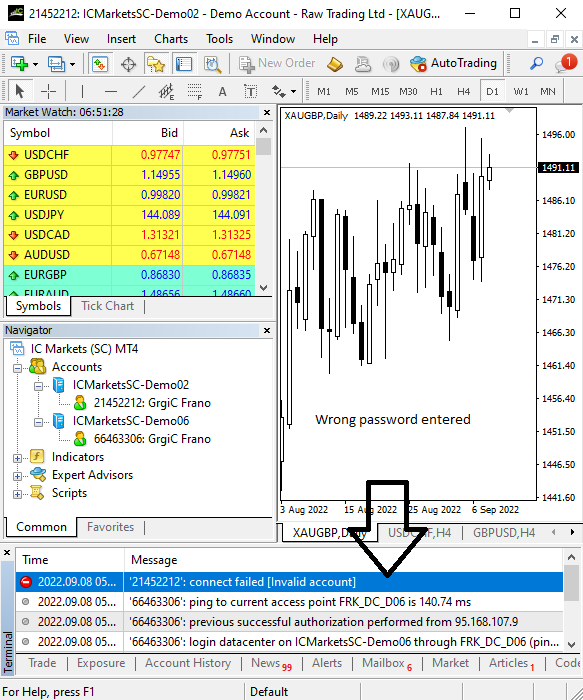This screenshot has width=583, height=700.
Task: Click the Symbol column header
Action: pyautogui.click(x=58, y=133)
